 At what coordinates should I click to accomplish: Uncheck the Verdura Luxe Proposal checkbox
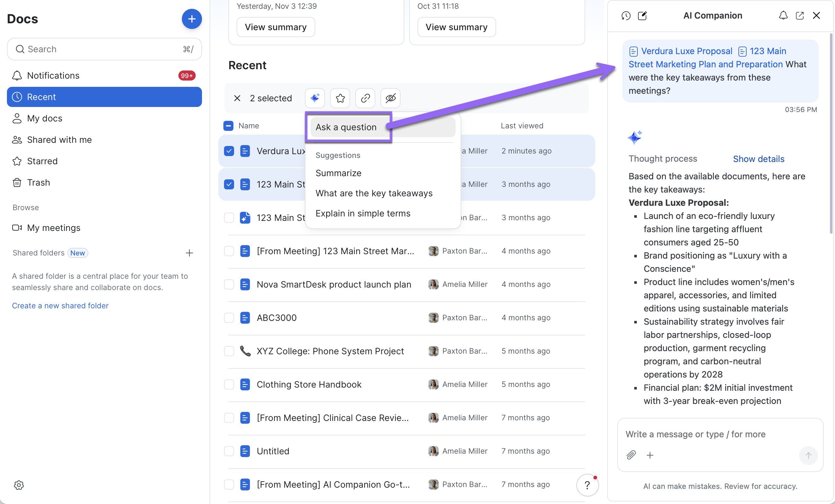[229, 151]
